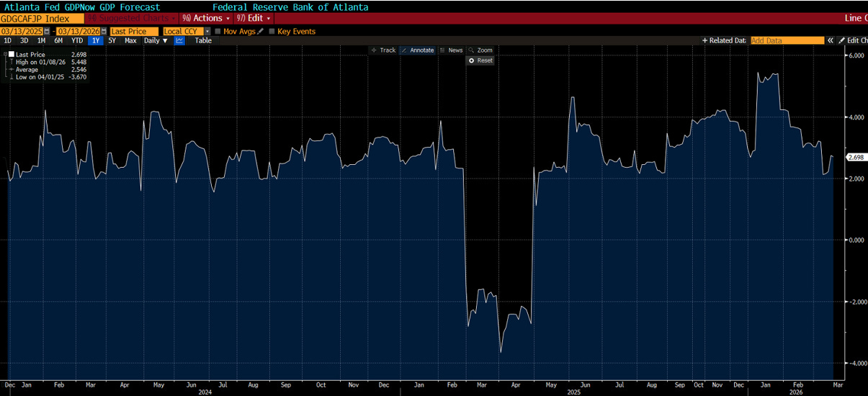868x396 pixels.
Task: Click the Line Chart label on red bar
Action: (x=856, y=17)
